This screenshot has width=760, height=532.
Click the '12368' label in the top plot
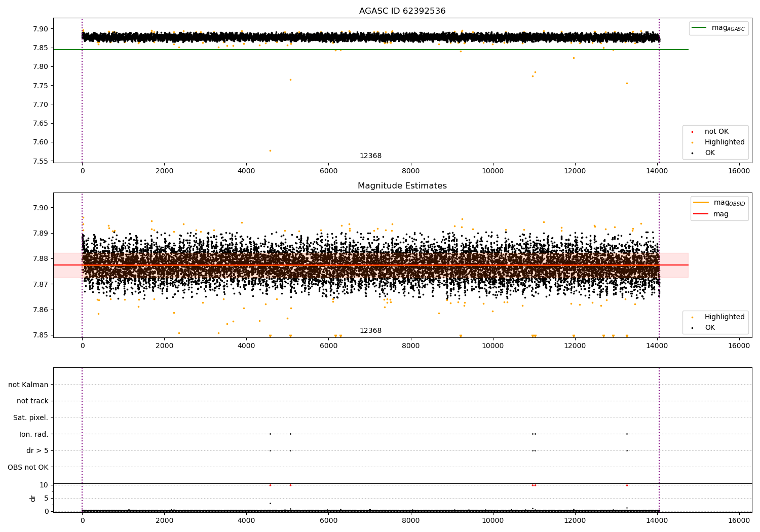click(370, 156)
